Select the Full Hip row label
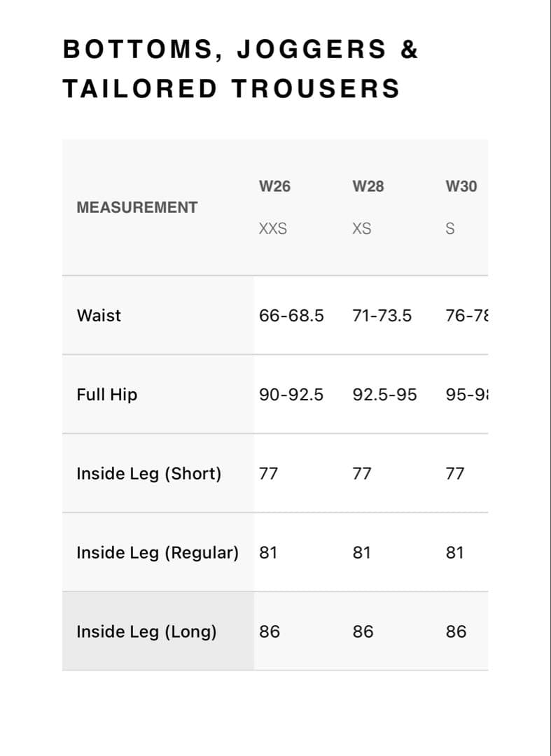Screen dimensions: 551x756 click(x=107, y=394)
